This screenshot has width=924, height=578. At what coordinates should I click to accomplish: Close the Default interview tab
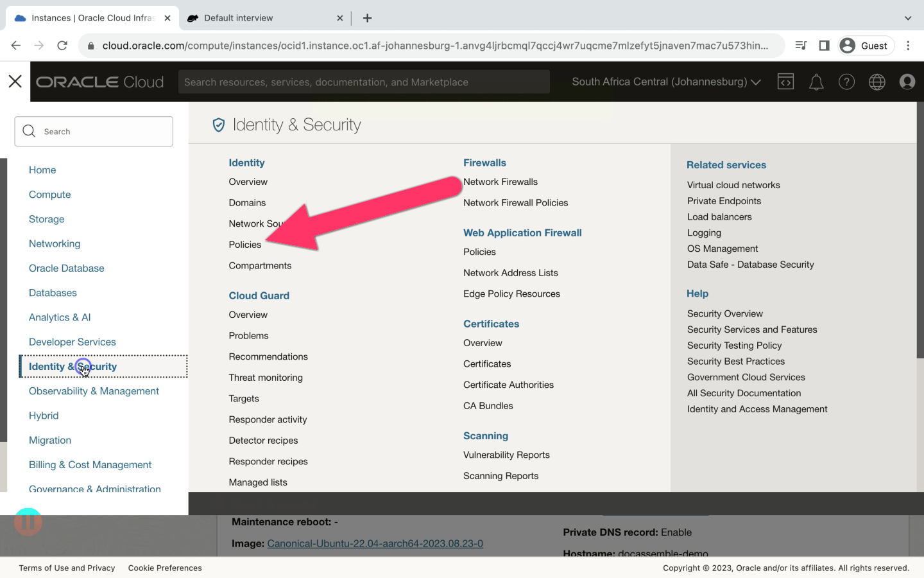point(340,18)
